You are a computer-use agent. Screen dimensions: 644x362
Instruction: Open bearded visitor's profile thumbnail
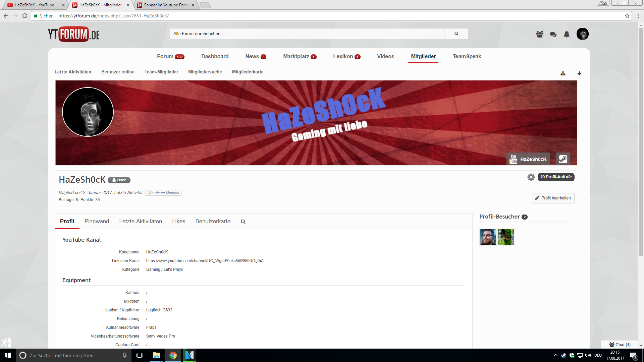coord(488,237)
